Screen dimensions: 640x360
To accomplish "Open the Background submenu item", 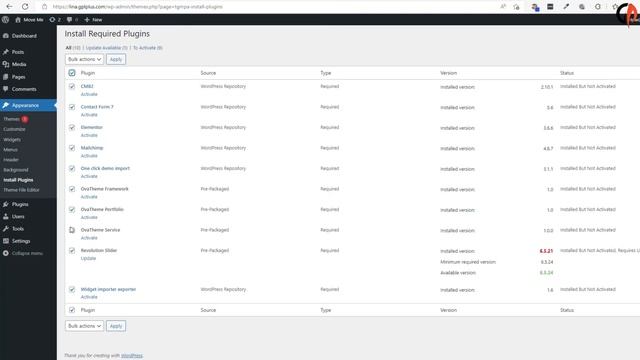I will (x=16, y=169).
